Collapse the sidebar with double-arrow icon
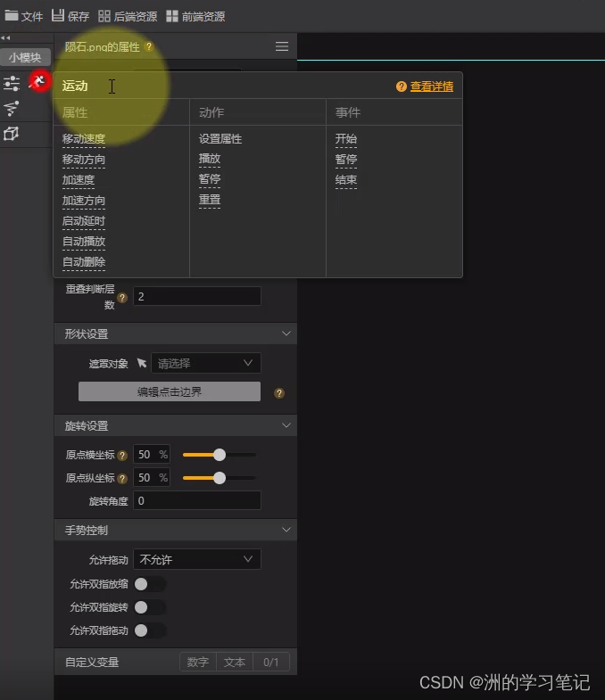605x700 pixels. click(x=6, y=38)
